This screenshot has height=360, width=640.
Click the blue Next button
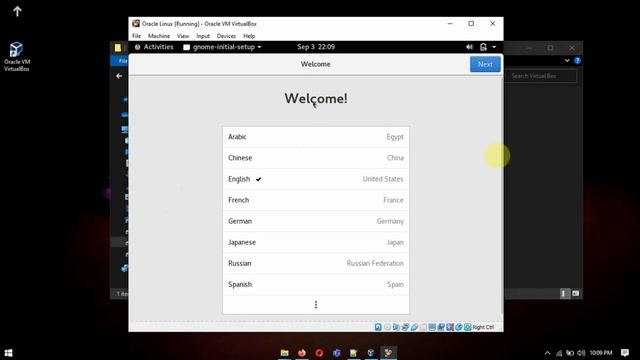485,64
